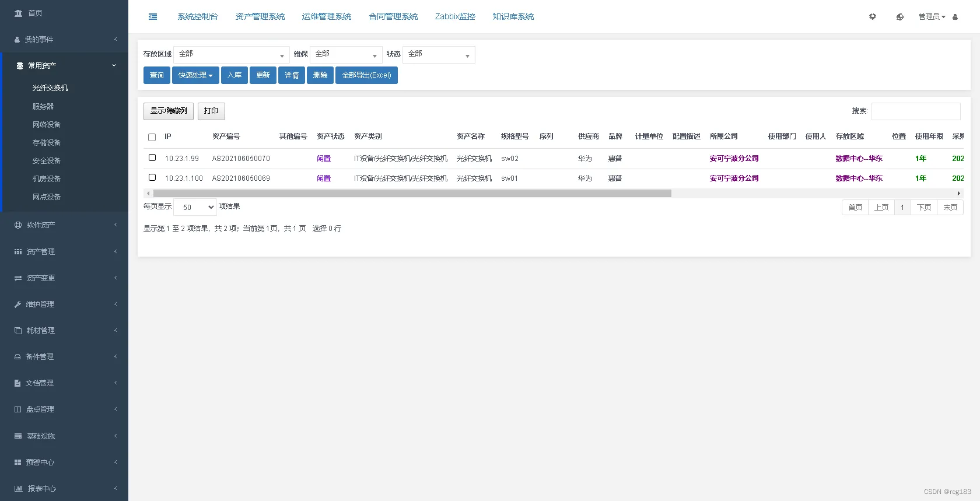The height and width of the screenshot is (501, 980).
Task: Click the document icon beside 文档管理
Action: (x=17, y=383)
